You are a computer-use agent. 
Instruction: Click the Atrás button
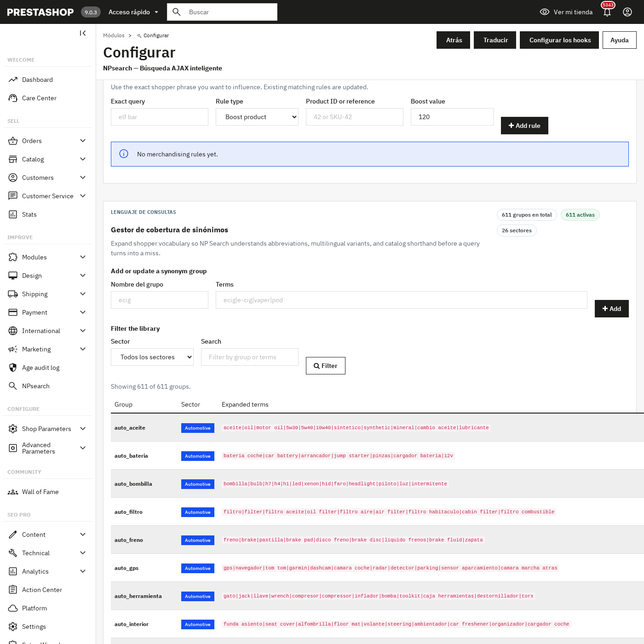[453, 40]
